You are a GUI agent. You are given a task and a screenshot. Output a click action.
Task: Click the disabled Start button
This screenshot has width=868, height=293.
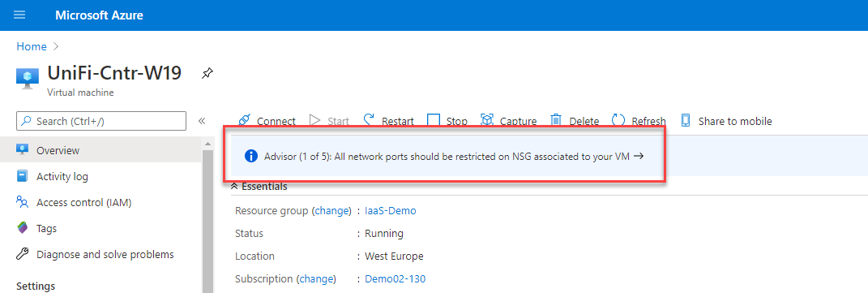click(x=329, y=121)
